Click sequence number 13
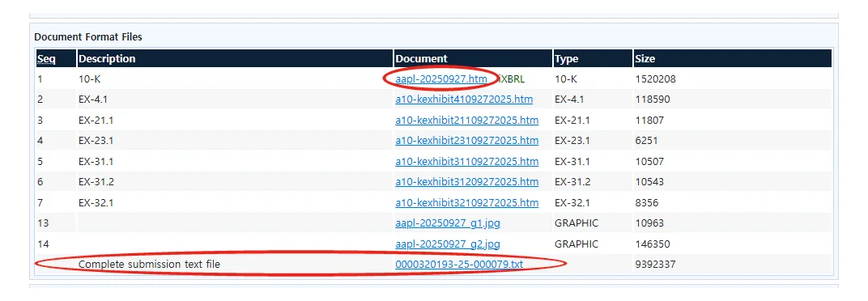Viewport: 868px width, 301px height. [43, 223]
